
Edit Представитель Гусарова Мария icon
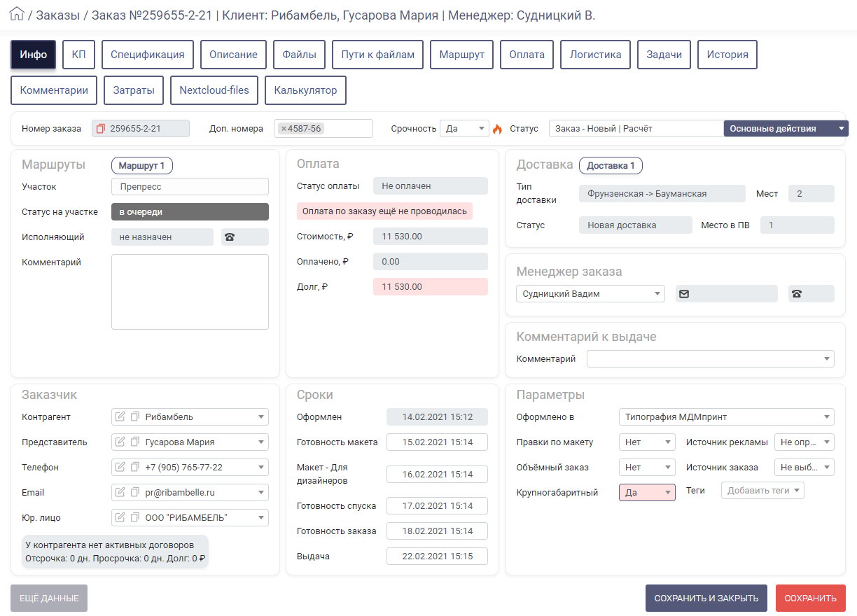[x=120, y=442]
